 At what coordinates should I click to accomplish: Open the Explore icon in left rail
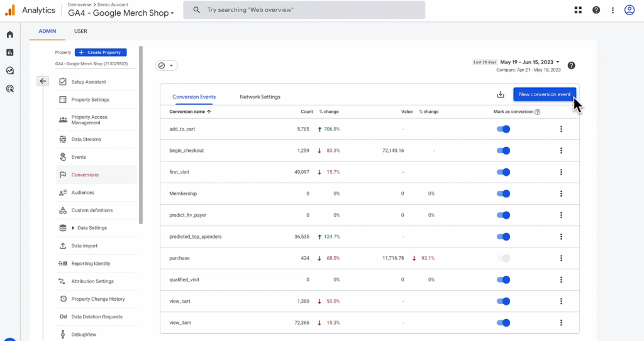(x=10, y=70)
